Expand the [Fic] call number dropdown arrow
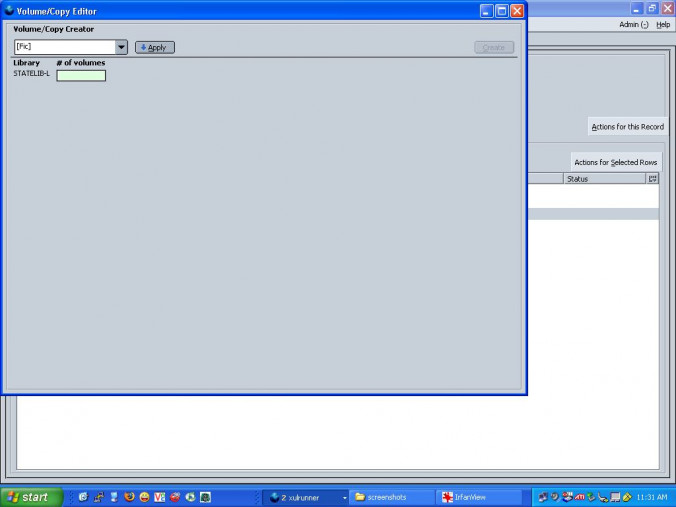Screen dimensions: 676x507 pyautogui.click(x=121, y=47)
